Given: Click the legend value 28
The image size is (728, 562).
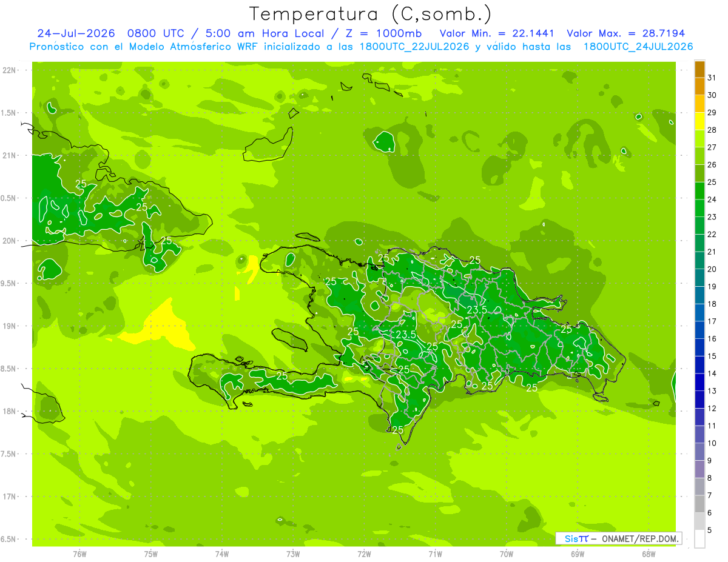Looking at the screenshot, I should pos(712,130).
